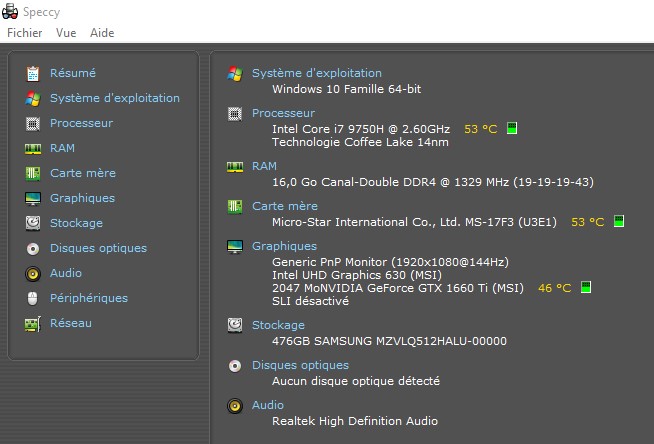Click the Résumé clipboard icon in sidebar
This screenshot has width=654, height=444.
tap(33, 73)
